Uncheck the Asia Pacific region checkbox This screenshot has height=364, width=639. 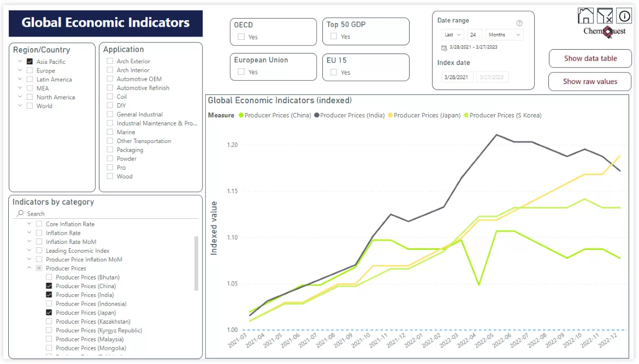pyautogui.click(x=29, y=62)
